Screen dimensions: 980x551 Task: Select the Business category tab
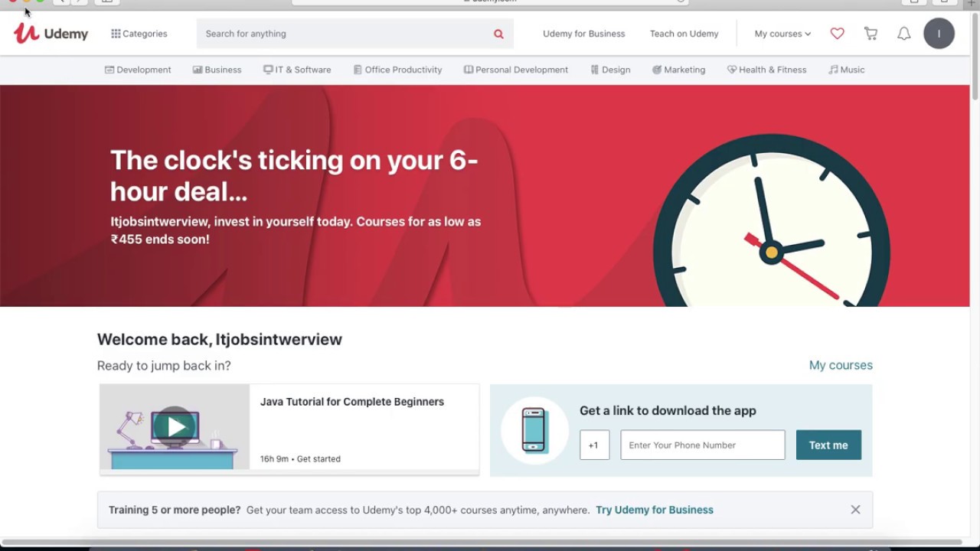pyautogui.click(x=217, y=70)
